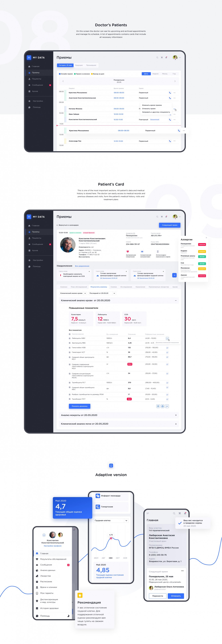Viewport: 222px width, 644px height.
Task: Switch to the Прошедшие tab
Action: (91, 65)
